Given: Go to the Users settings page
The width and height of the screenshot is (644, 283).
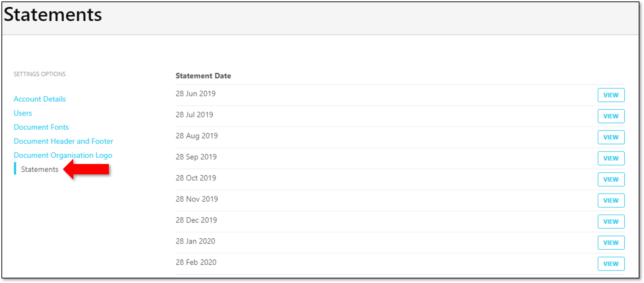Looking at the screenshot, I should (23, 113).
